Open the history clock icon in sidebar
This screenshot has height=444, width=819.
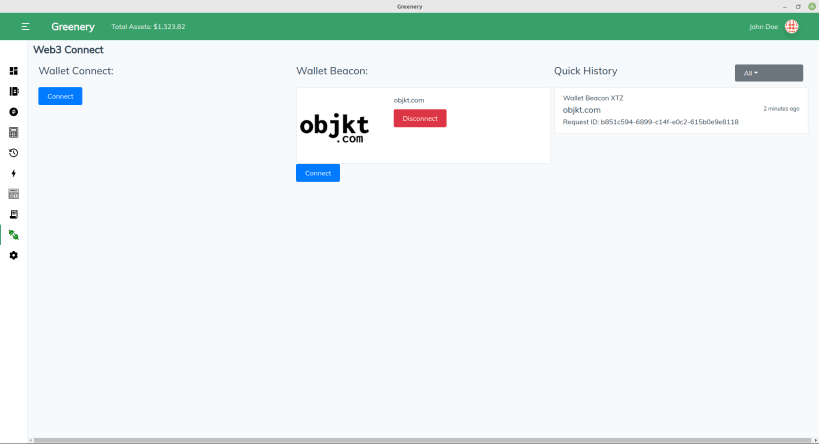[x=14, y=153]
